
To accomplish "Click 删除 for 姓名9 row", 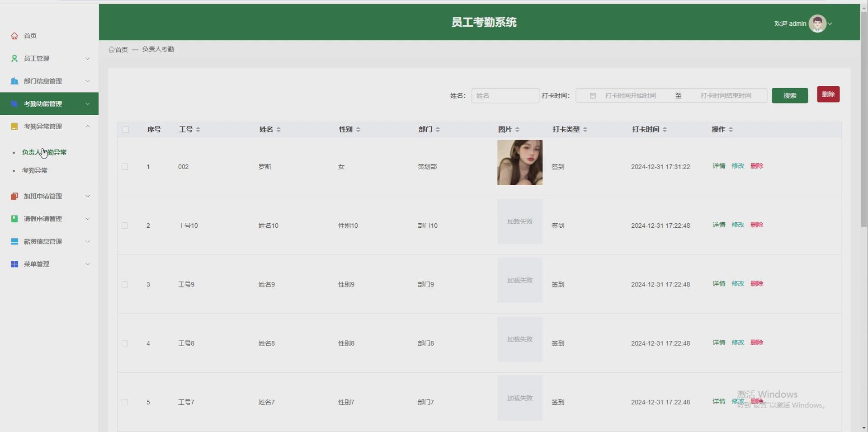I will tap(757, 283).
